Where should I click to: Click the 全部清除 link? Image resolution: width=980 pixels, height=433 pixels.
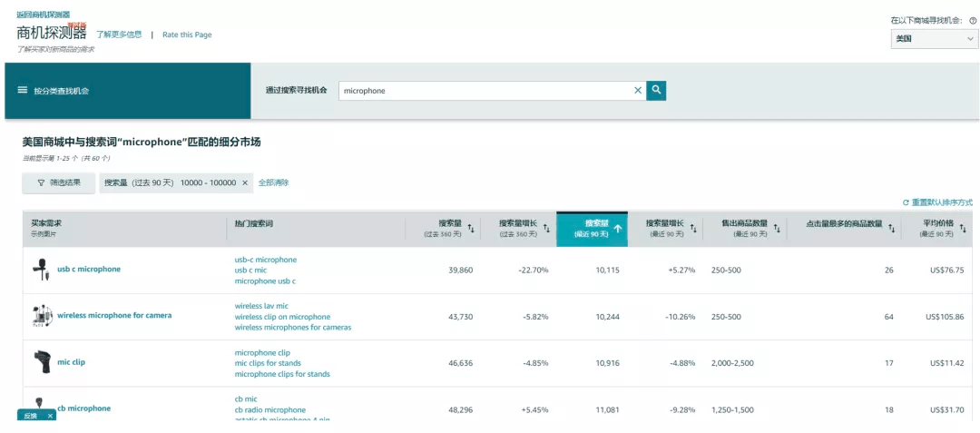273,182
